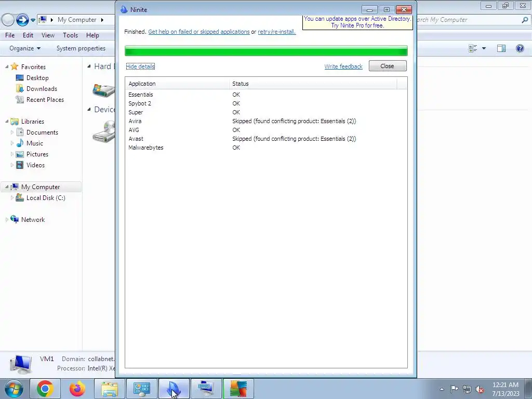
Task: Click the Write feedback link
Action: click(343, 66)
